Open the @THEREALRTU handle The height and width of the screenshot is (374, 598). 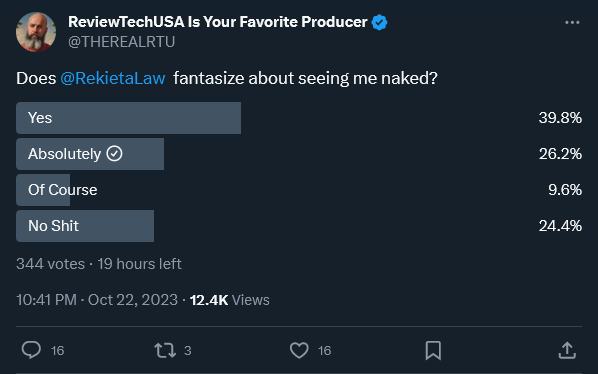[122, 42]
